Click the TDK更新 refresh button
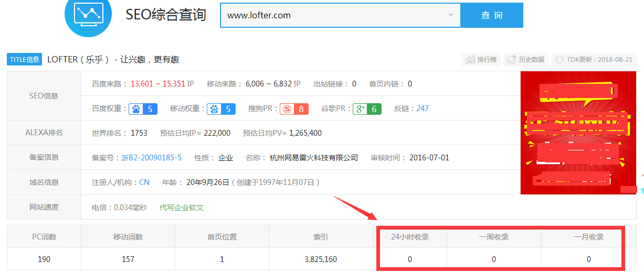Image resolution: width=644 pixels, height=273 pixels. (x=594, y=60)
